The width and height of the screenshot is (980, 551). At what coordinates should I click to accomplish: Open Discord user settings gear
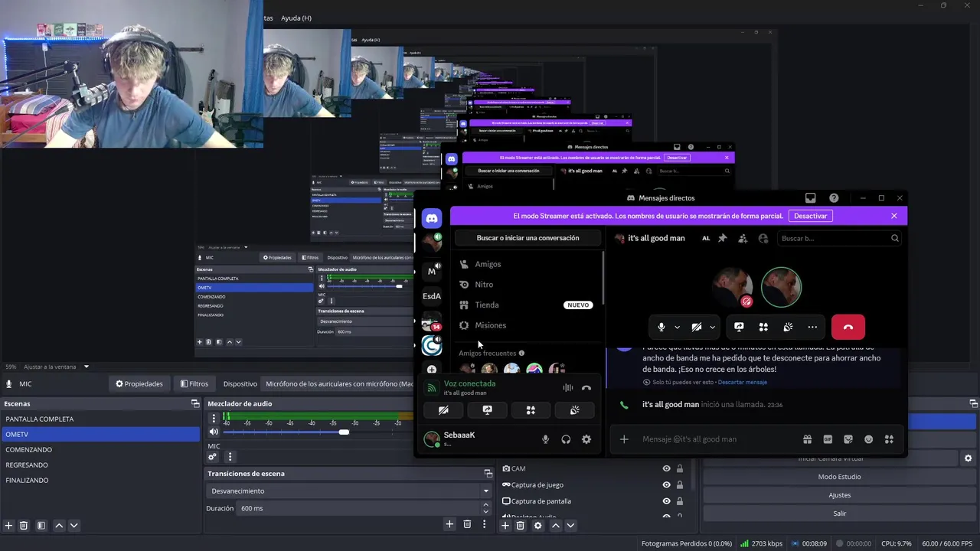pos(586,439)
